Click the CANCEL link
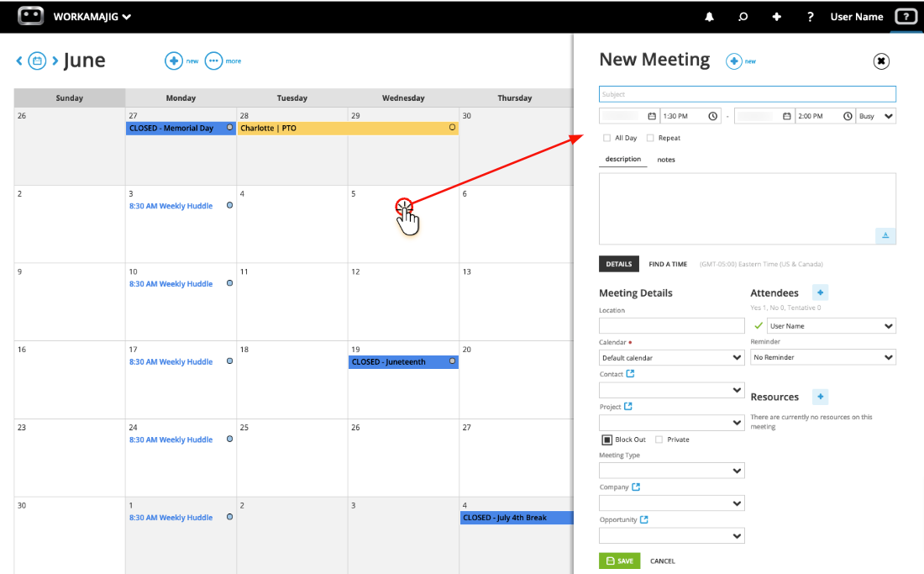 point(662,561)
